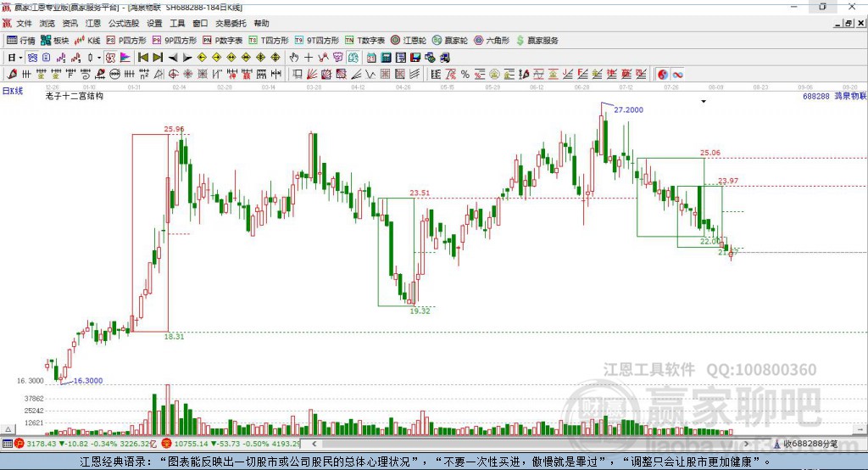Click the 19.32 low price label
Image resolution: width=868 pixels, height=470 pixels.
tap(420, 311)
